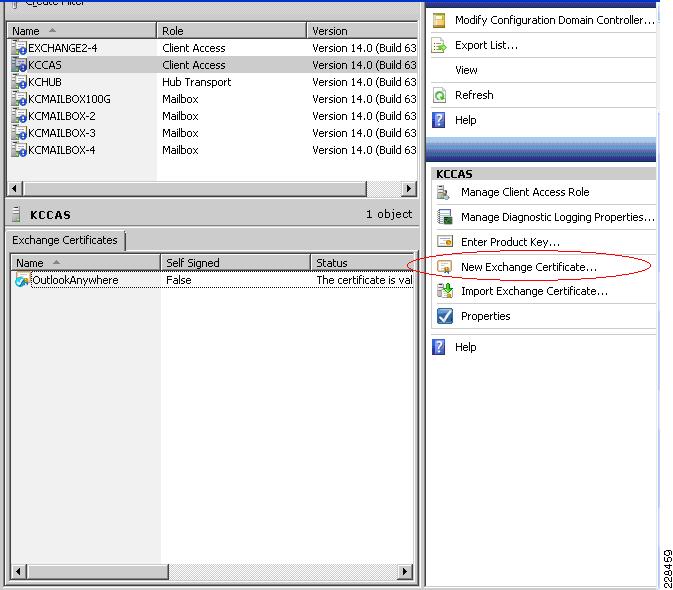Choose Import Exchange Certificate

[x=534, y=291]
